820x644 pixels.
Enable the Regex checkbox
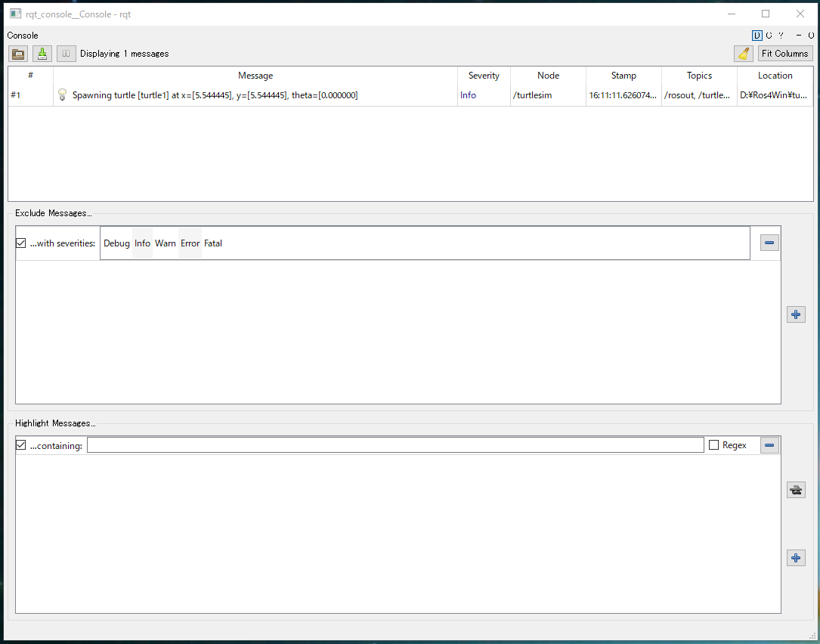[x=713, y=445]
